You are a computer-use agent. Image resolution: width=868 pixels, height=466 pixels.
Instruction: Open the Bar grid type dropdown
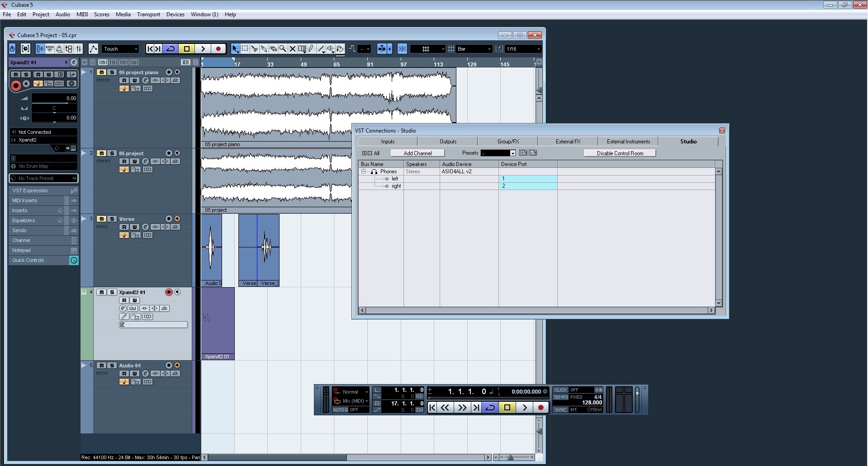pos(474,49)
